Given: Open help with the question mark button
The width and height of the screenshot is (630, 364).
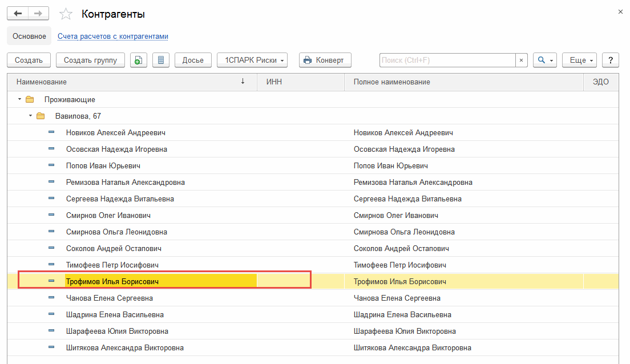Looking at the screenshot, I should point(611,60).
